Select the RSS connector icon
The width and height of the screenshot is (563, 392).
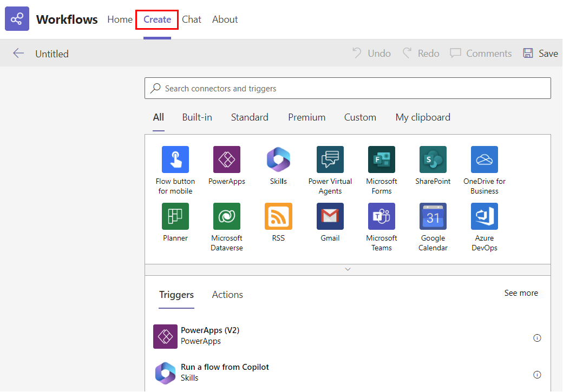click(x=278, y=216)
